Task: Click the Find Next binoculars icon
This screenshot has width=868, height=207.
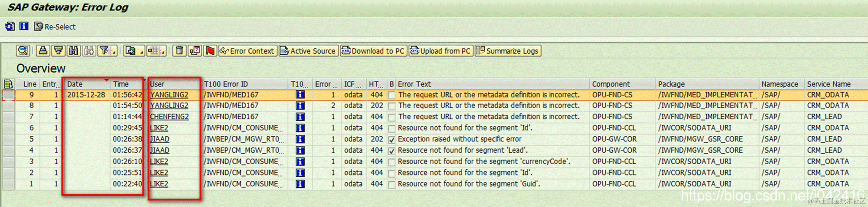Action: pyautogui.click(x=89, y=51)
